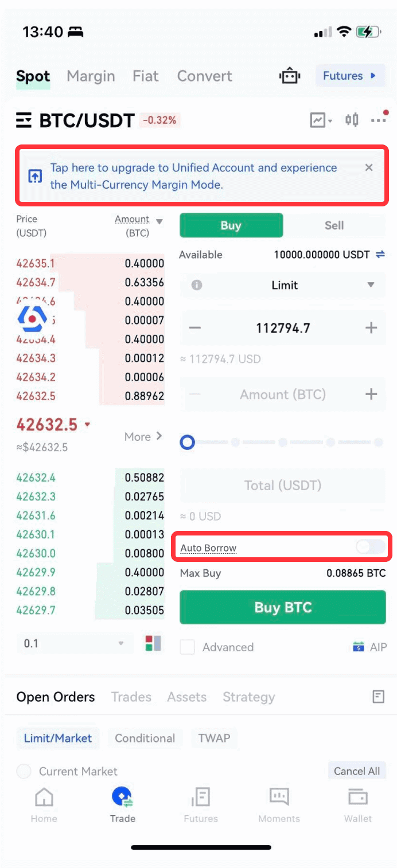Screen dimensions: 397x868
Task: Open the order history icon beside Strategy
Action: coord(378,697)
